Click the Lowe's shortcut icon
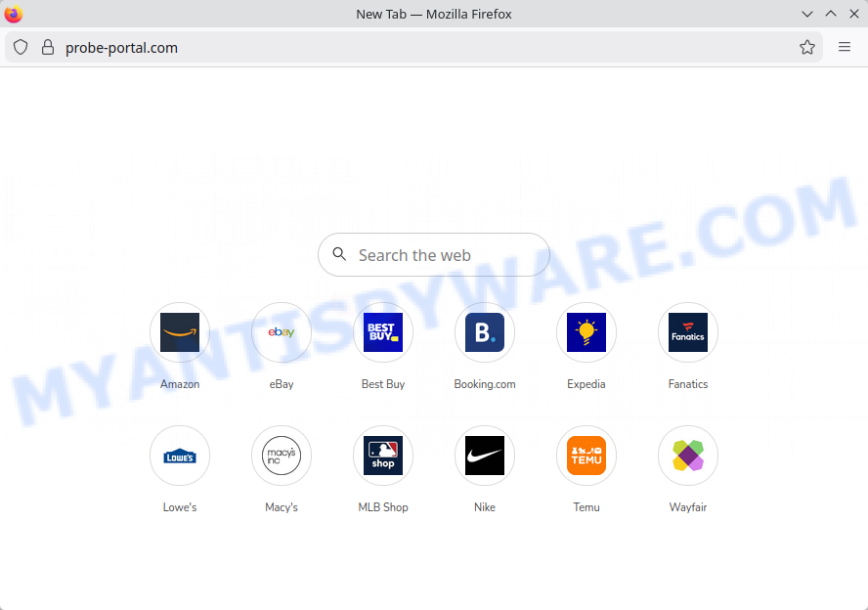868x610 pixels. coord(180,456)
